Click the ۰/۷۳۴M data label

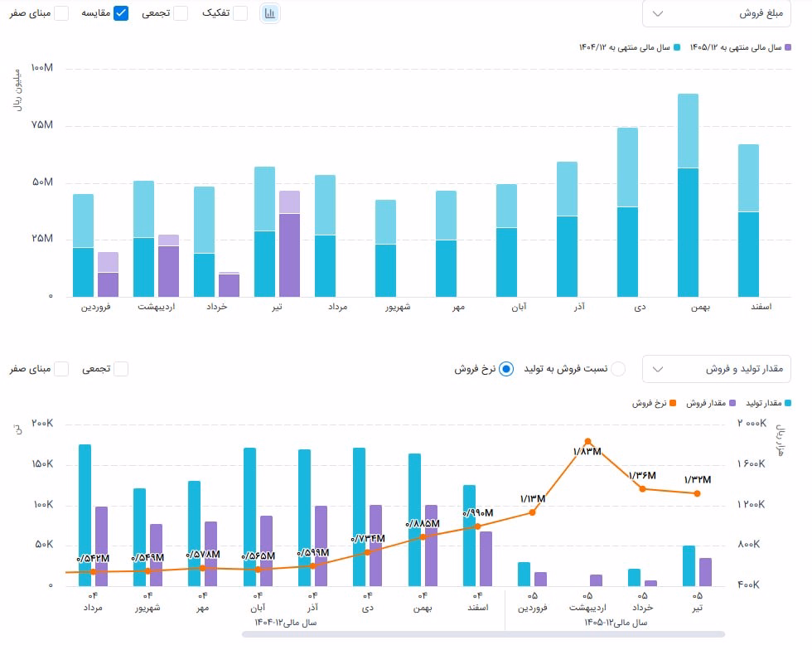[x=368, y=539]
